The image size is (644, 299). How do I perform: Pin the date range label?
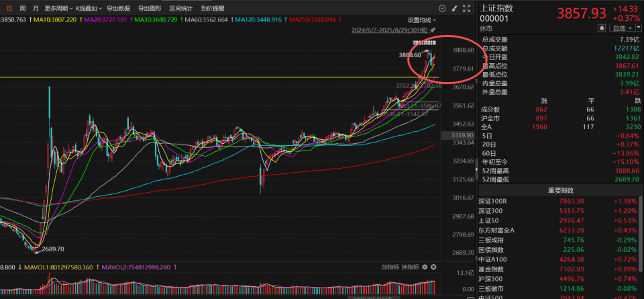[433, 30]
